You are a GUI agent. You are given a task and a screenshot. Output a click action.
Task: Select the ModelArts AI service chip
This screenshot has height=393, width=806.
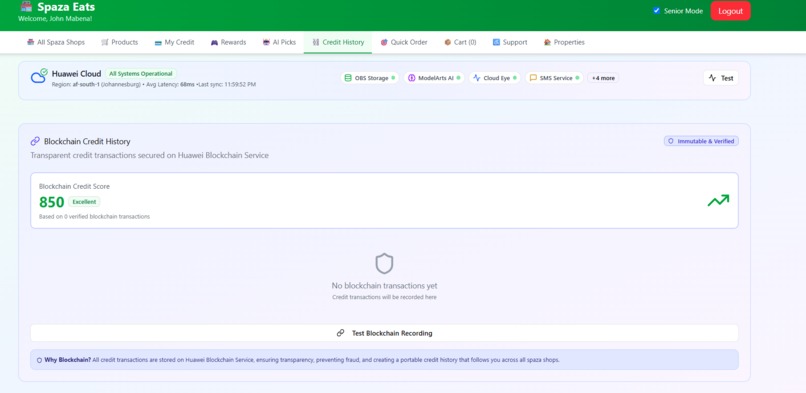(434, 78)
